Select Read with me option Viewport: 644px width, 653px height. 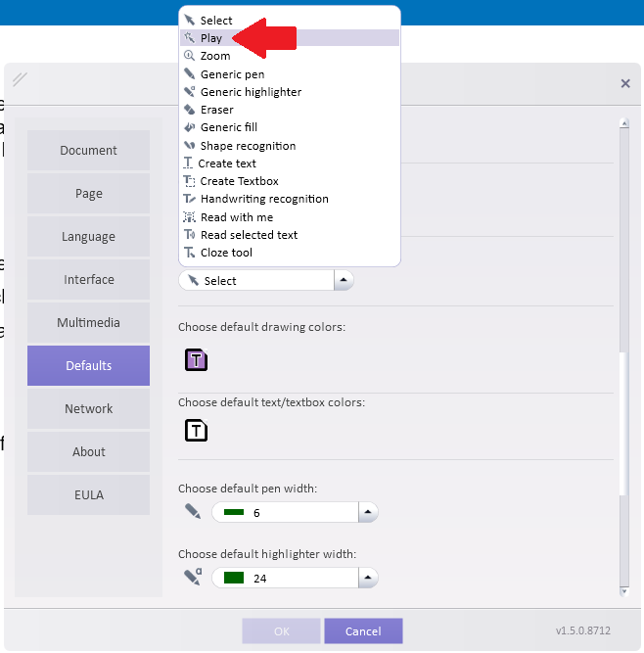coord(236,217)
